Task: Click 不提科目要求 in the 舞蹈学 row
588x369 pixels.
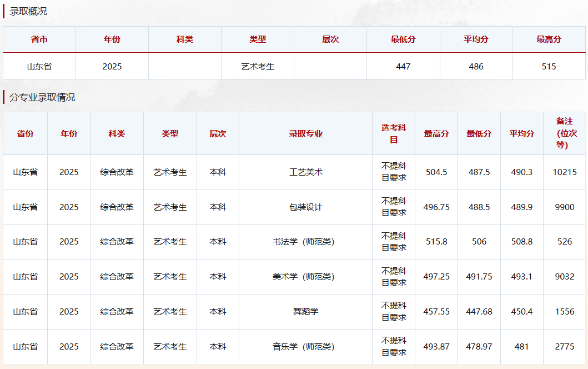Action: pos(394,312)
